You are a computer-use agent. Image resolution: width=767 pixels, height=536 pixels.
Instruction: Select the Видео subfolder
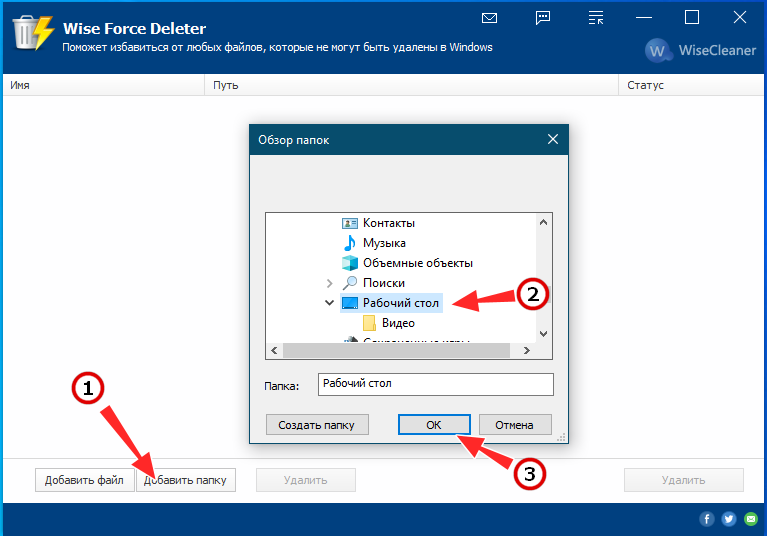(398, 323)
